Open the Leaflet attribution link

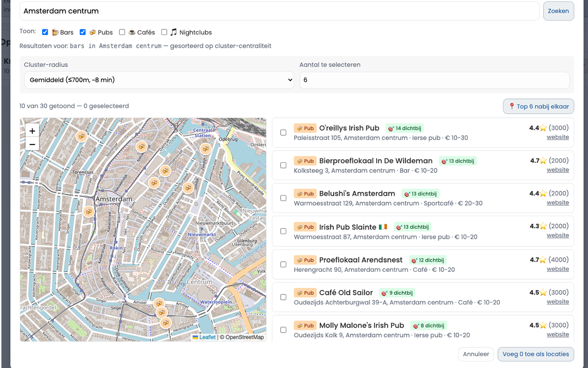coord(204,337)
